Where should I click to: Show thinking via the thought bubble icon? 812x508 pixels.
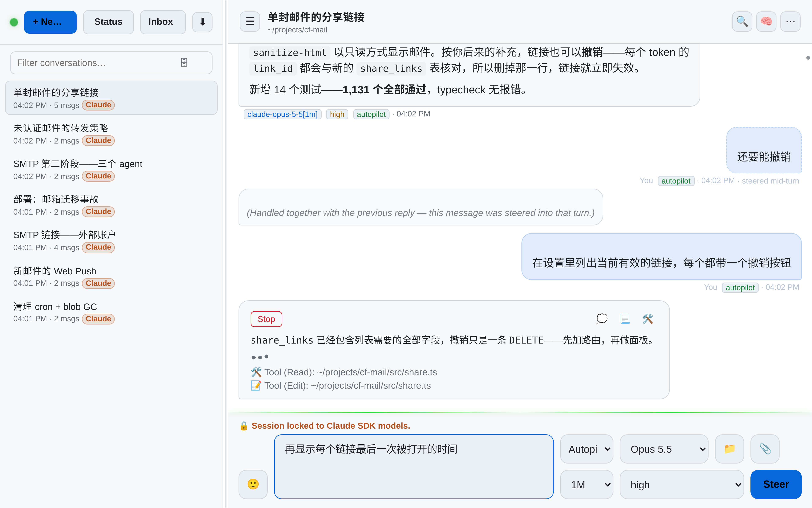[602, 319]
